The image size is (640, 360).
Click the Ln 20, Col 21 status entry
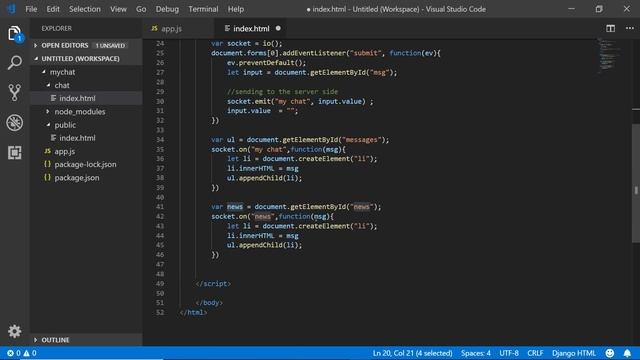[x=412, y=353]
